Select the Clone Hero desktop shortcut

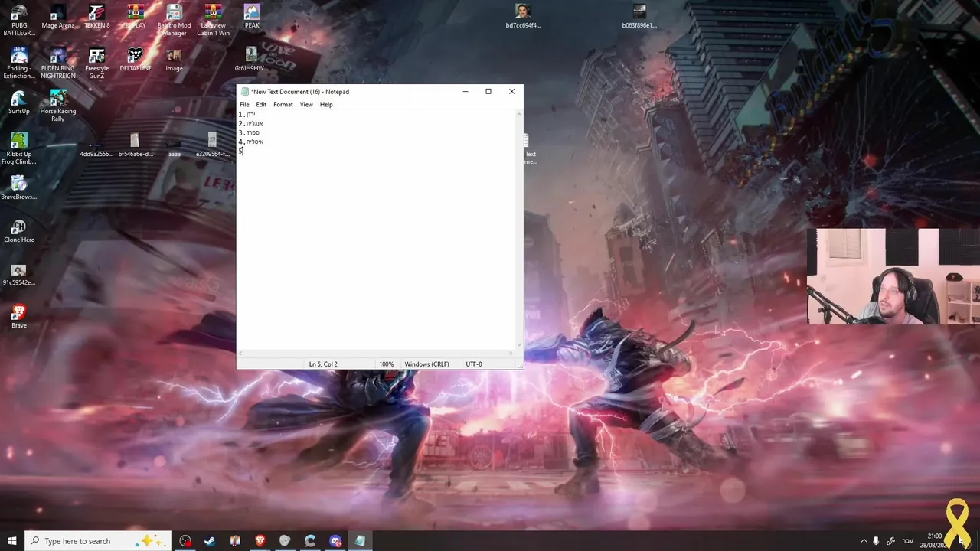click(x=19, y=231)
